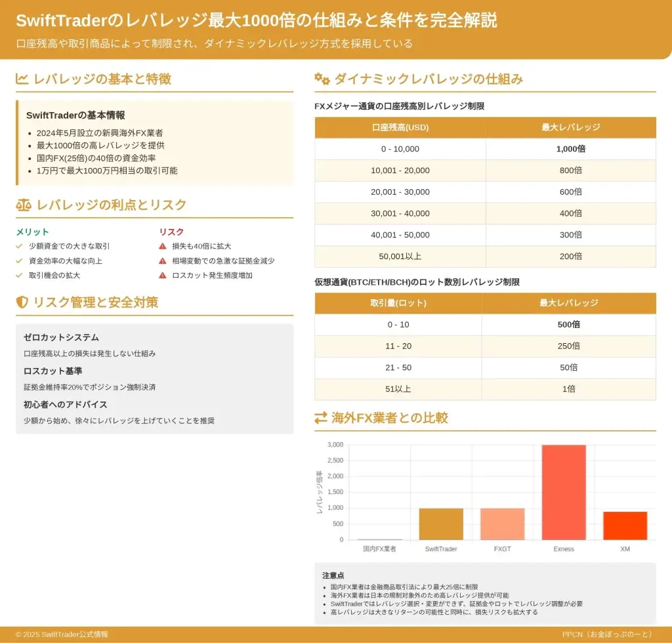Click the 取引量(ロット) table column header
Viewport: 672px width, 643px height.
tap(398, 303)
